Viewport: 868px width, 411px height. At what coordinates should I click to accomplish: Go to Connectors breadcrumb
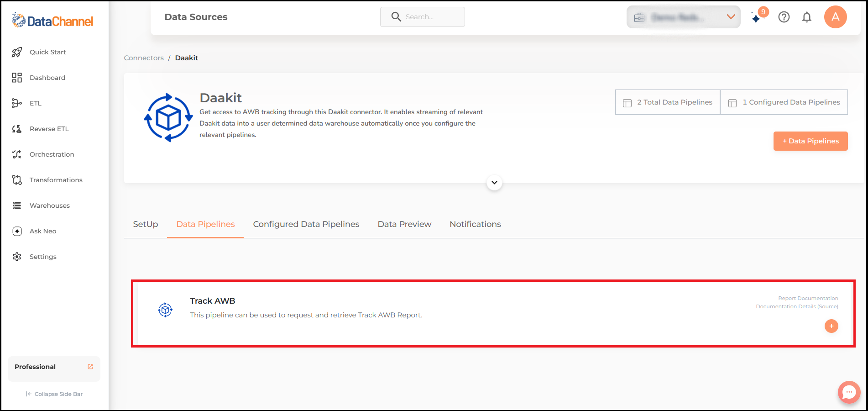coord(144,58)
